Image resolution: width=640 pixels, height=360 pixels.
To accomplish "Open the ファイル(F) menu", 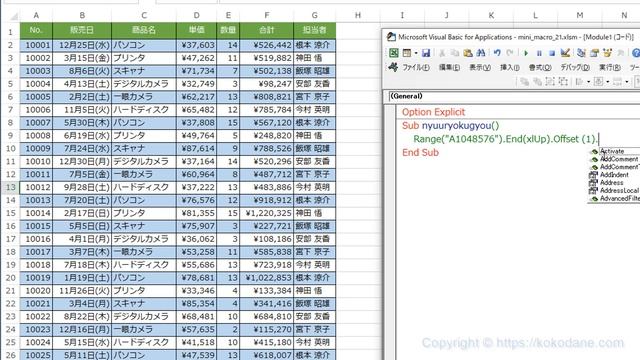I will tap(416, 67).
